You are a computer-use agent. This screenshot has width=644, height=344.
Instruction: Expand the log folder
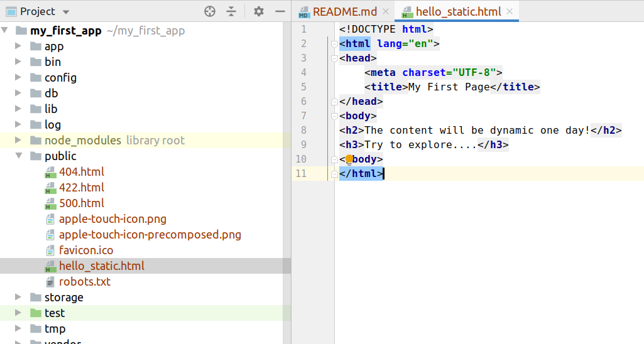(x=18, y=124)
